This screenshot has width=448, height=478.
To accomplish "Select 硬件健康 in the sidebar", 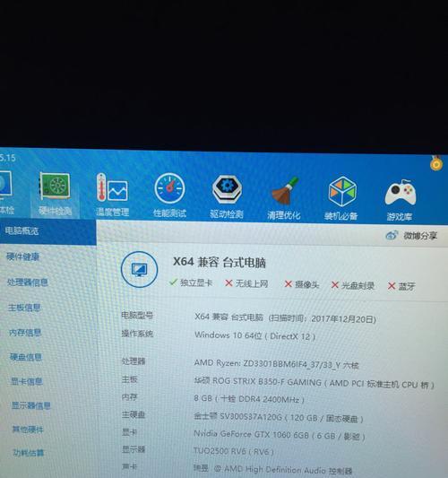I will [22, 257].
